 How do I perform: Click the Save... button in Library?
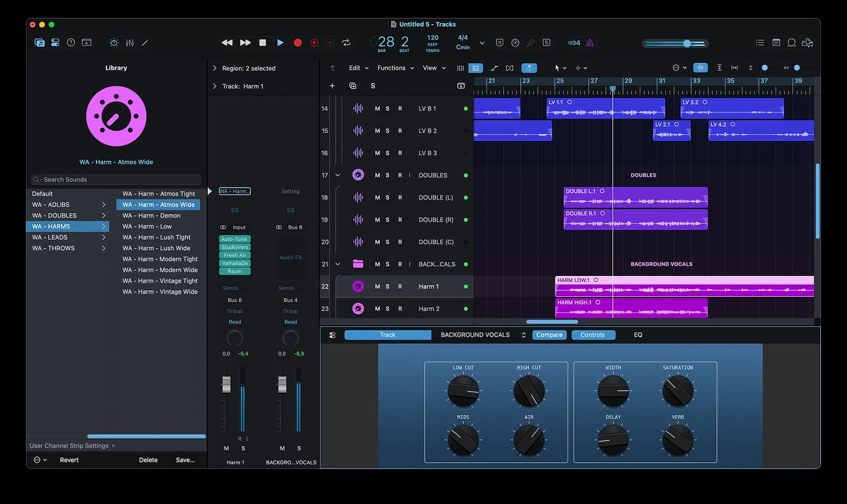point(185,460)
